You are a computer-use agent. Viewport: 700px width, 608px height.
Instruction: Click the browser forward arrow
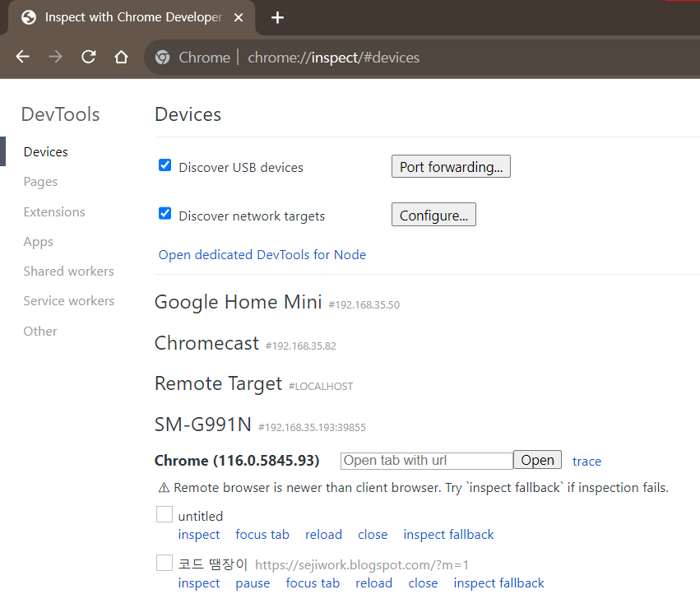tap(55, 57)
